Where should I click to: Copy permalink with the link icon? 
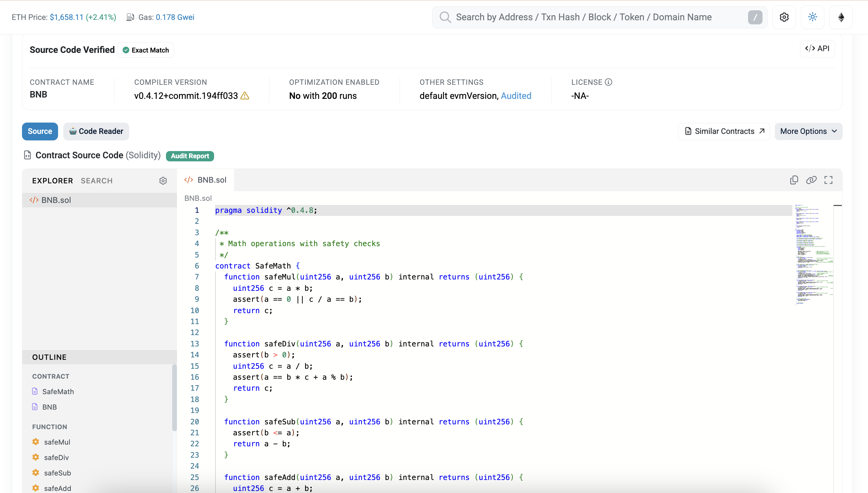(811, 180)
